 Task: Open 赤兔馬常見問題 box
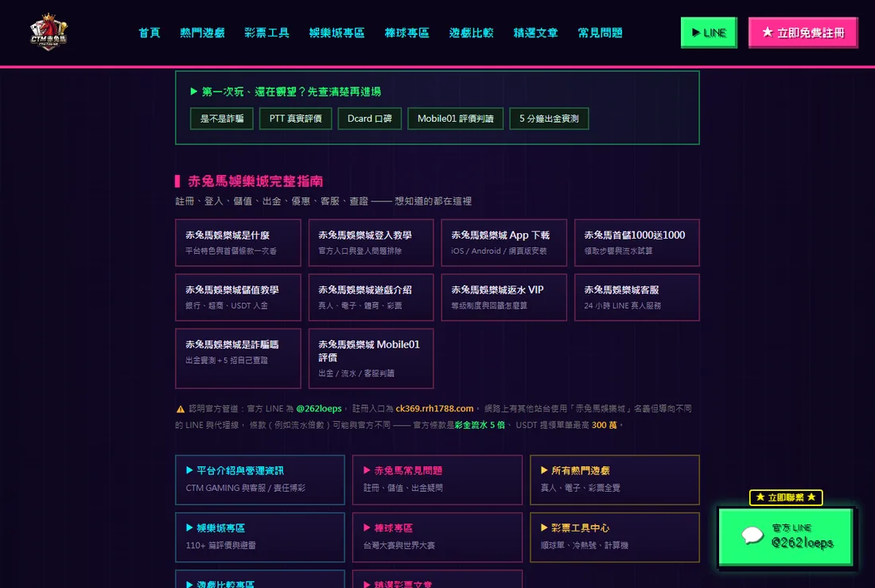coord(437,480)
